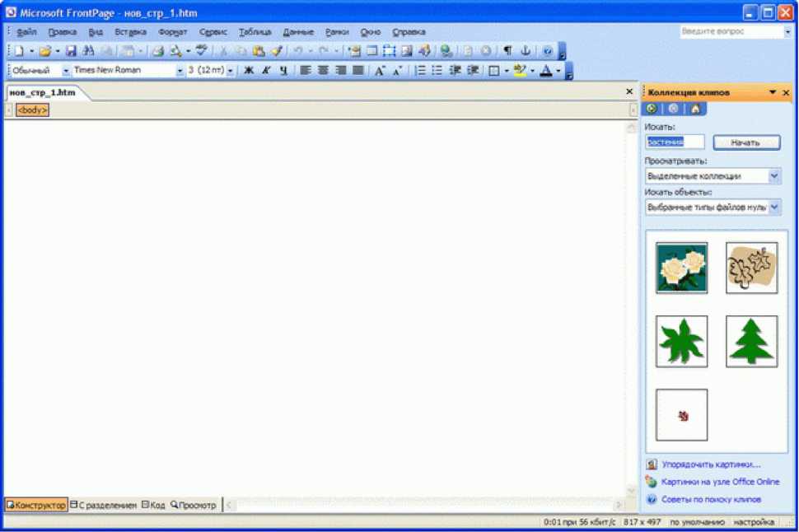Open 'Картинки на узле Office Online' link

720,482
